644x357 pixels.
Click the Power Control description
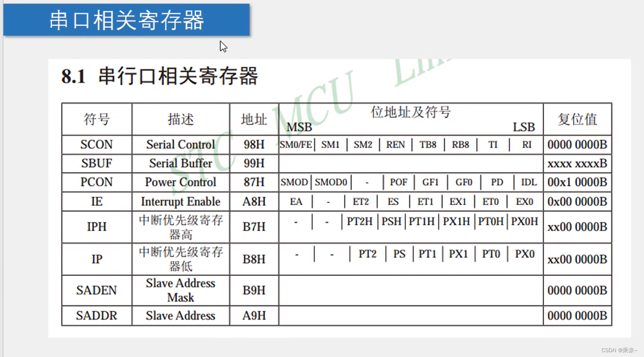[180, 182]
